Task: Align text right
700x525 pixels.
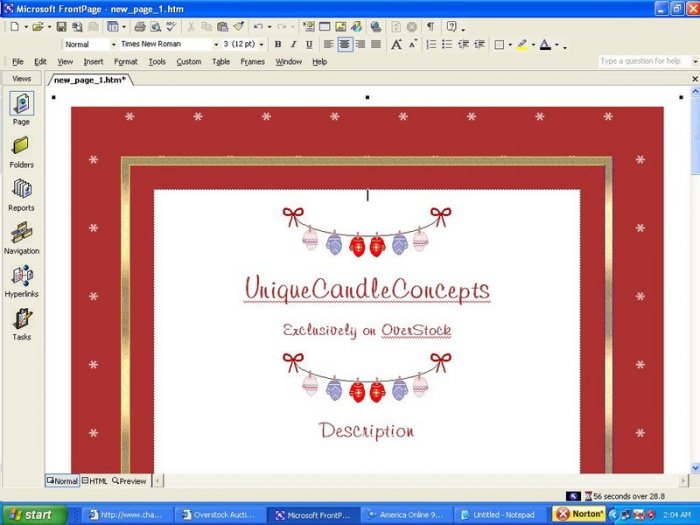Action: (360, 44)
